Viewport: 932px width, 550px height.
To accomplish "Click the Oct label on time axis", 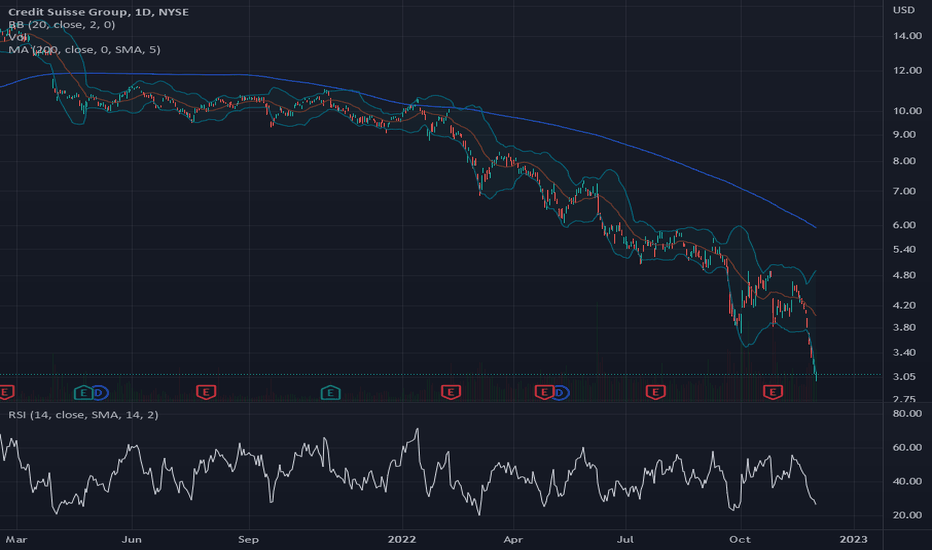I will click(x=740, y=539).
